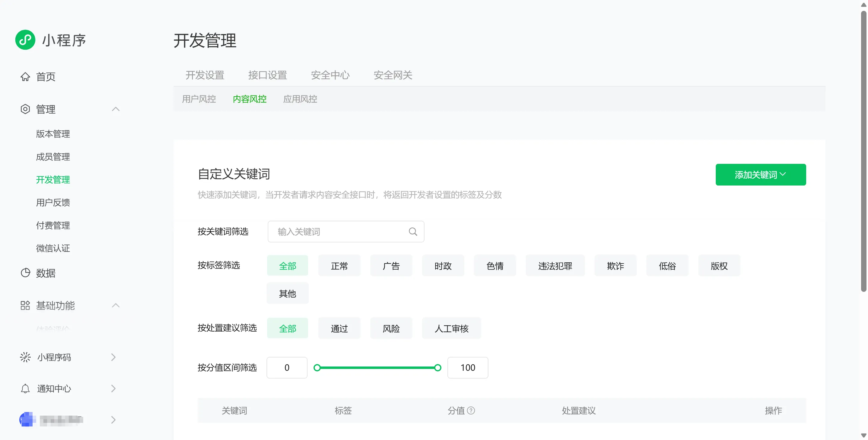Click the right handle of score slider

click(x=437, y=368)
